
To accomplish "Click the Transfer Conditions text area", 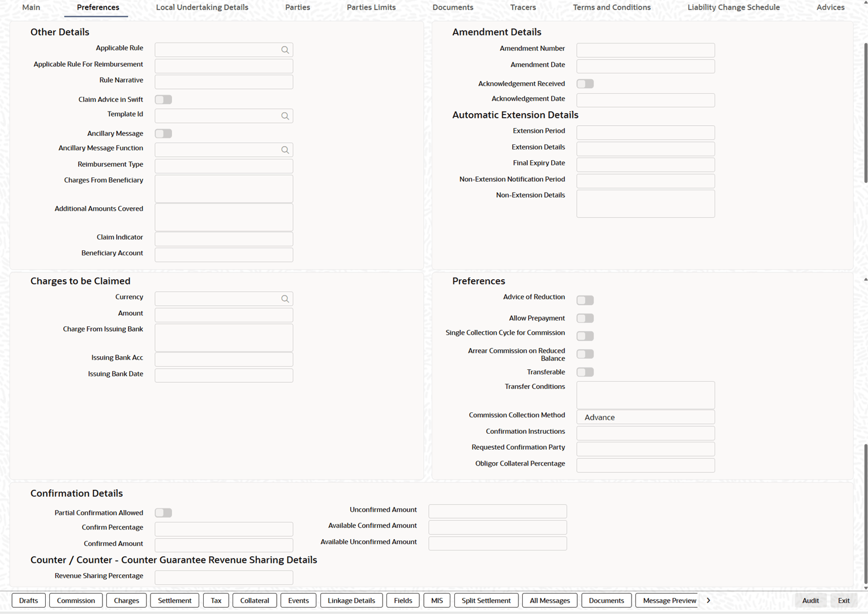I will coord(646,395).
